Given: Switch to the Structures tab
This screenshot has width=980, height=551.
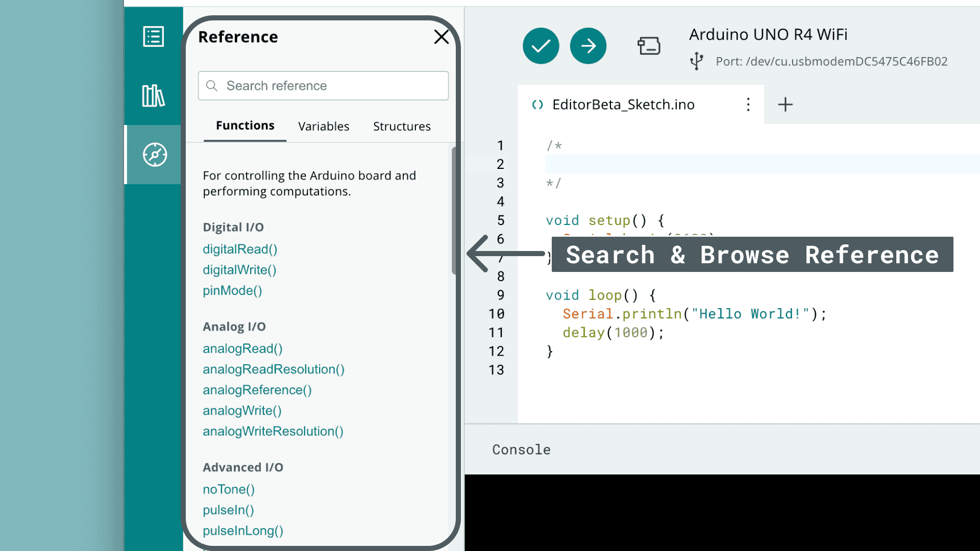Looking at the screenshot, I should coord(402,127).
